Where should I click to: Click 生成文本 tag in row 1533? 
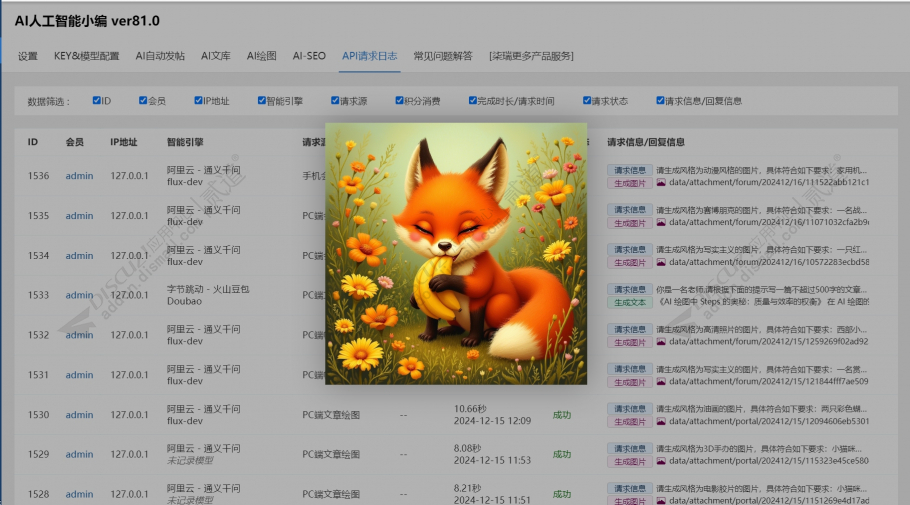point(630,303)
